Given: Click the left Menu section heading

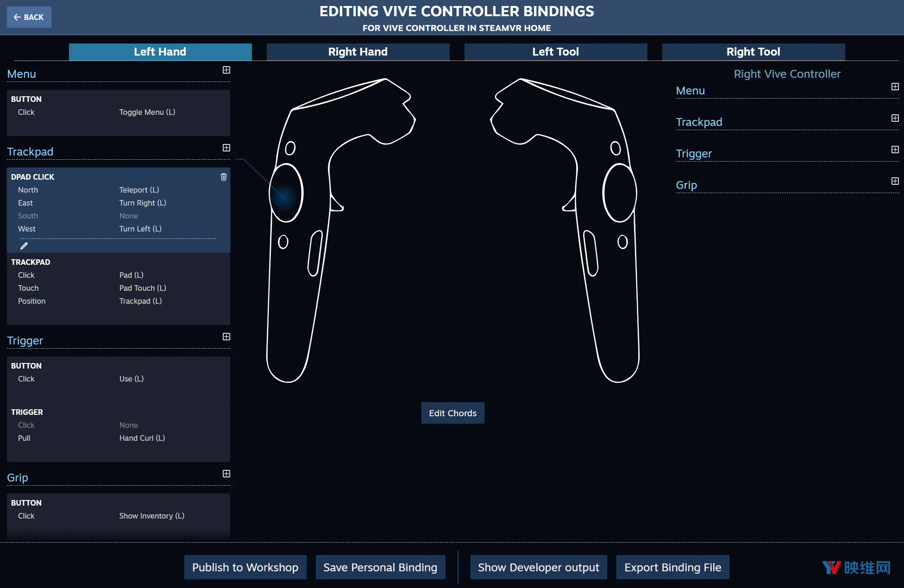Looking at the screenshot, I should (21, 74).
